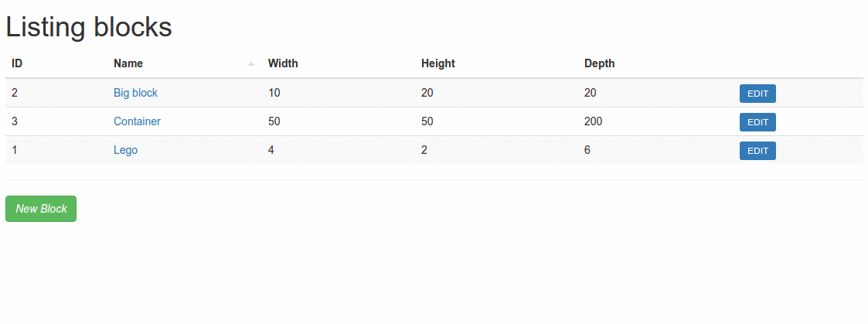The width and height of the screenshot is (868, 324).
Task: Edit the Container block entry
Action: click(757, 122)
